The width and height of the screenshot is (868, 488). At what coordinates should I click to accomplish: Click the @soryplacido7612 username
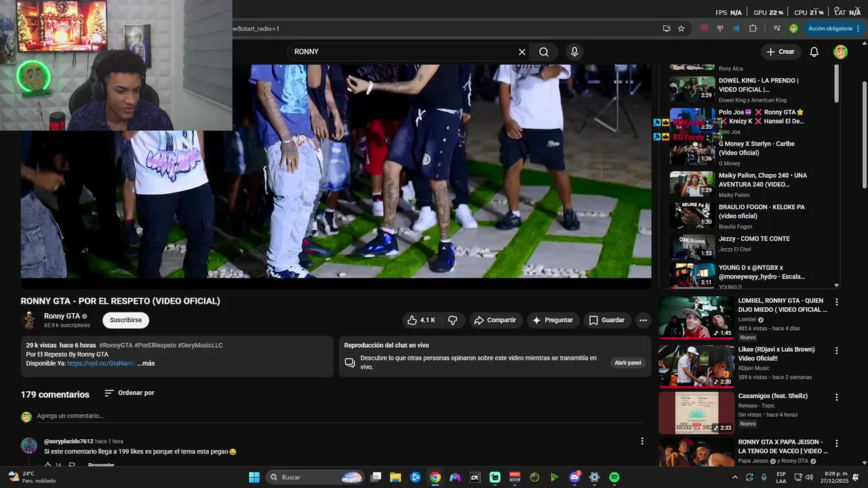[x=68, y=441]
